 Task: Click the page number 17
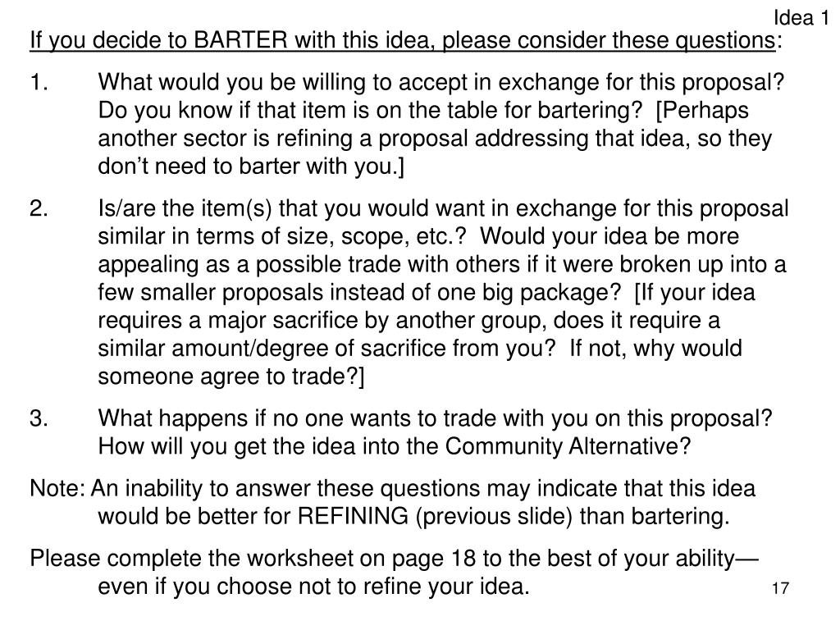[781, 587]
